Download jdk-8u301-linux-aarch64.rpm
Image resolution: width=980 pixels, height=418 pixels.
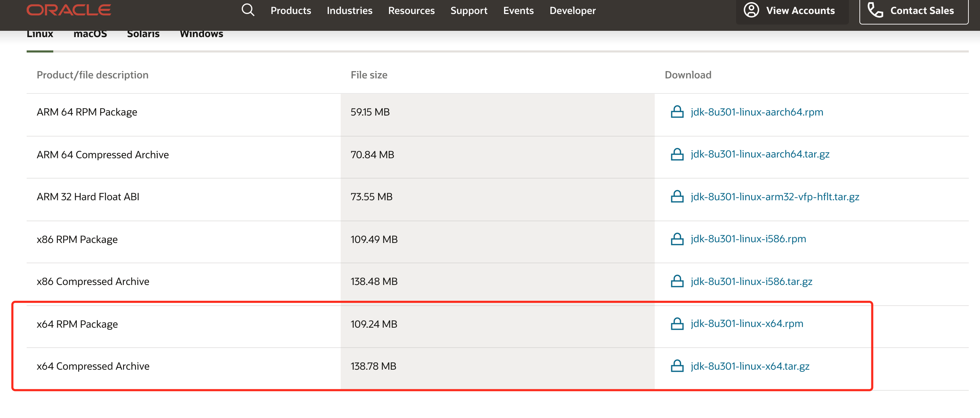coord(757,112)
